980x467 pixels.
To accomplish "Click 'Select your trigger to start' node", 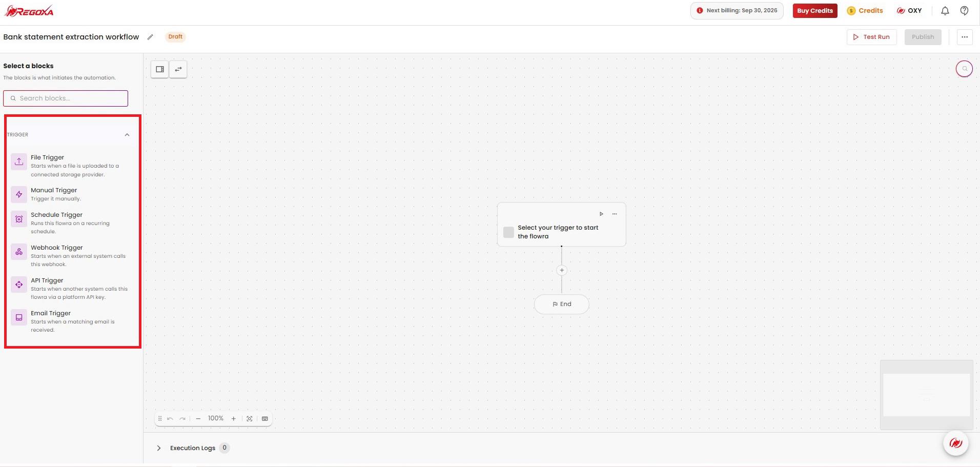I will pos(562,225).
